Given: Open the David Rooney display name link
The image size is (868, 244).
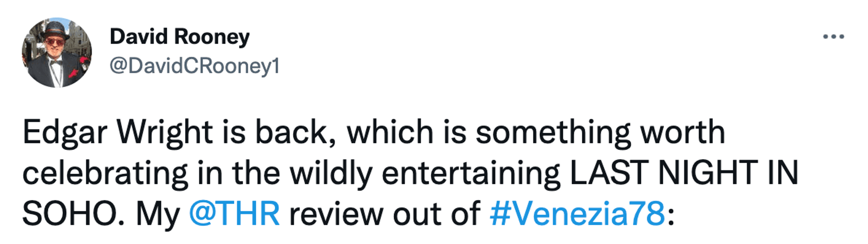Looking at the screenshot, I should pyautogui.click(x=180, y=37).
